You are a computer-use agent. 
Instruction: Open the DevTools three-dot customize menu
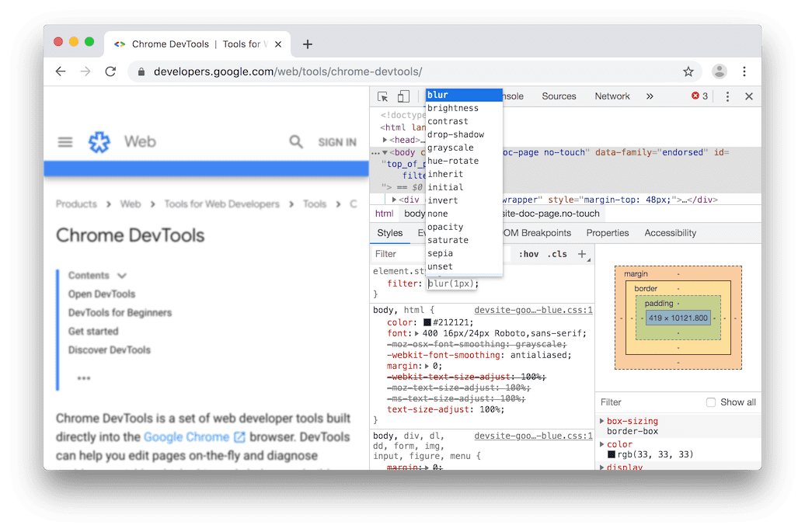click(x=727, y=96)
